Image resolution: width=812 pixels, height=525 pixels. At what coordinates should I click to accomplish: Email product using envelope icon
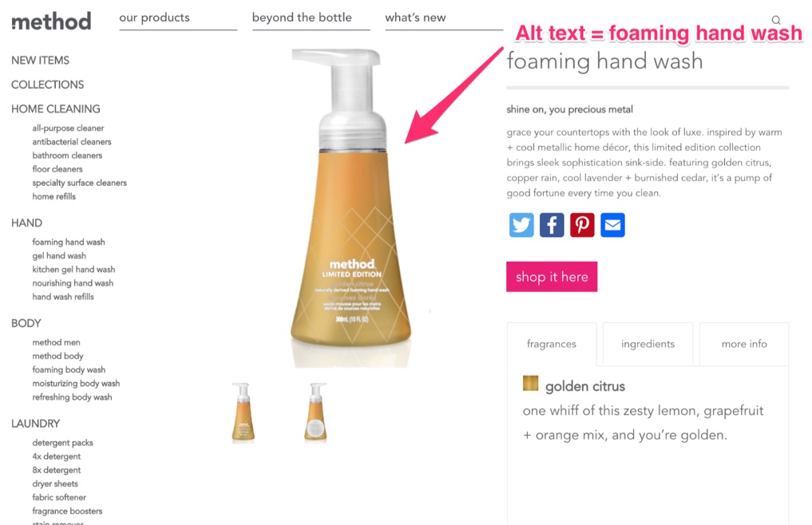[x=612, y=225]
